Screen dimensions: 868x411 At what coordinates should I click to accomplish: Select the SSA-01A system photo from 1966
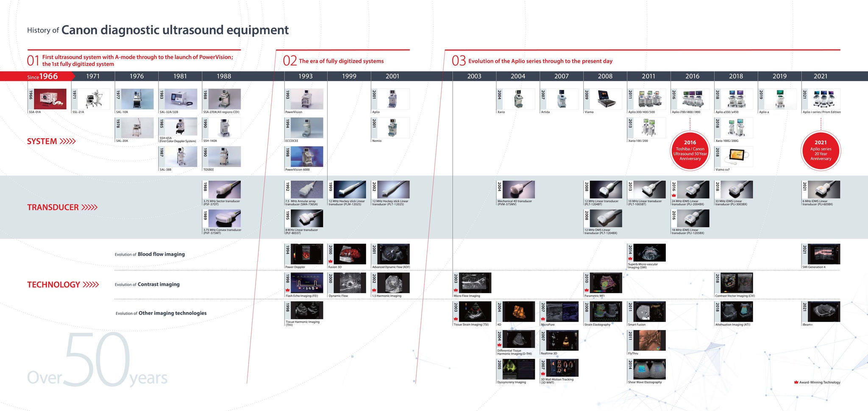coord(50,99)
